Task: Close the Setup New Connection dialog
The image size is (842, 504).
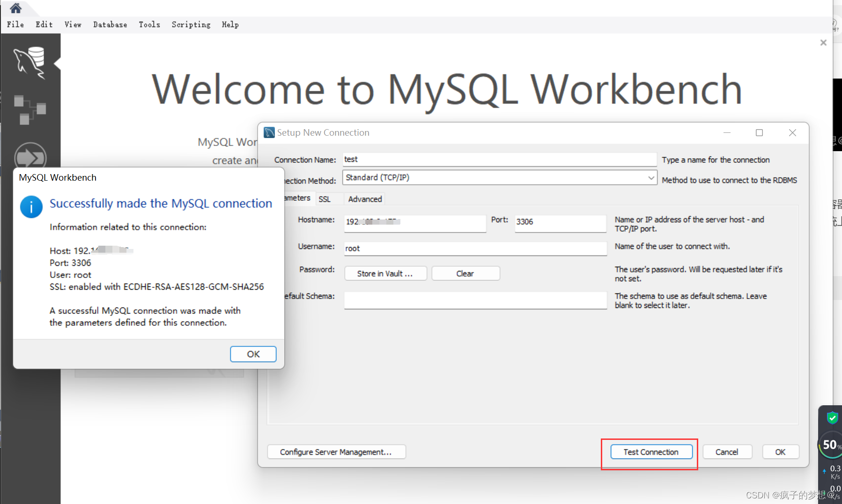Action: tap(792, 133)
